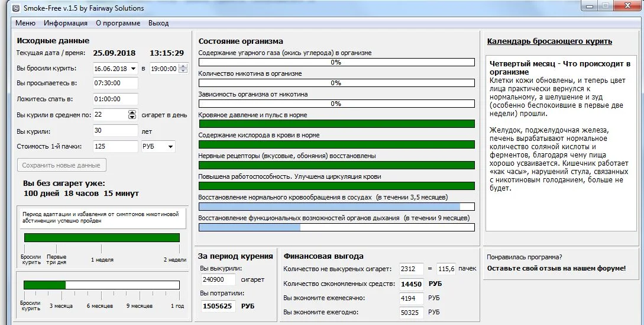This screenshot has width=644, height=325.
Task: Click the money spent field 1505625
Action: pos(218,306)
